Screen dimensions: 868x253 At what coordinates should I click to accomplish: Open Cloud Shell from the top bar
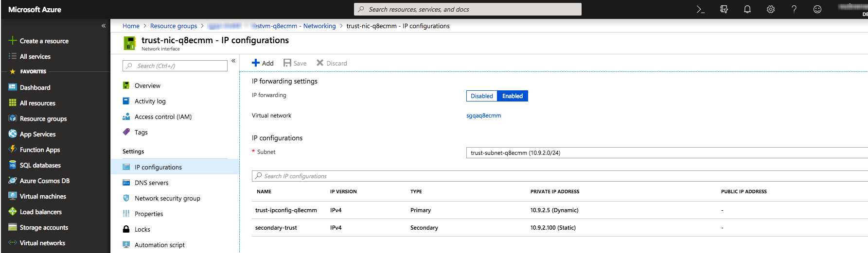pos(700,9)
